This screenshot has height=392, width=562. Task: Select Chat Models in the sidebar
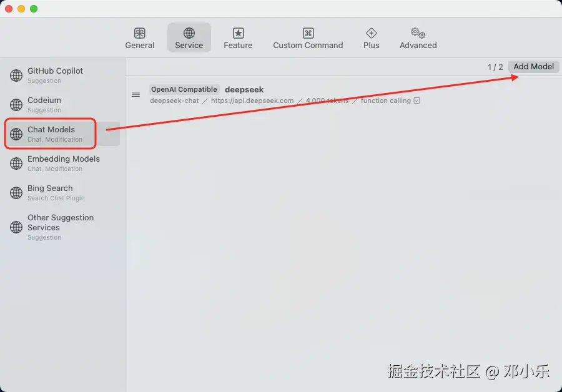coord(62,134)
